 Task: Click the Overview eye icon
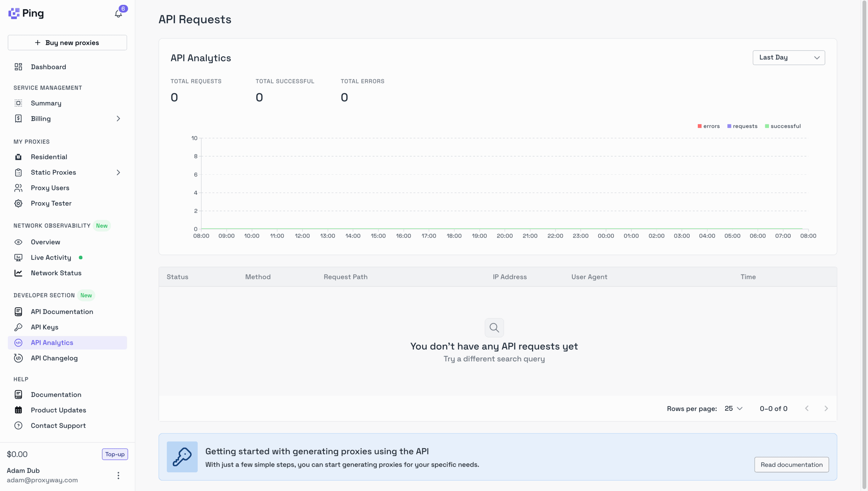pos(18,242)
